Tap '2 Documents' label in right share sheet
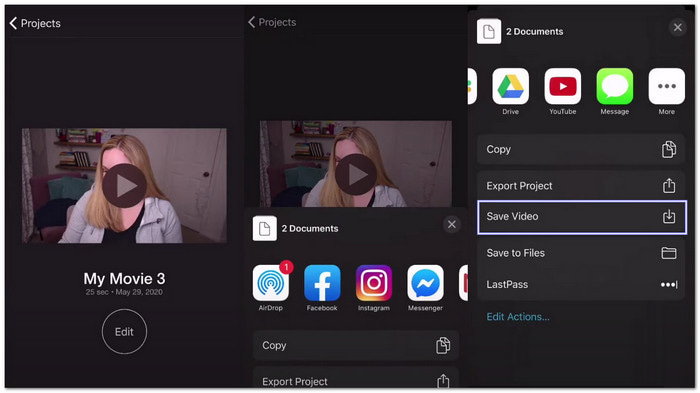700x393 pixels. click(x=534, y=32)
